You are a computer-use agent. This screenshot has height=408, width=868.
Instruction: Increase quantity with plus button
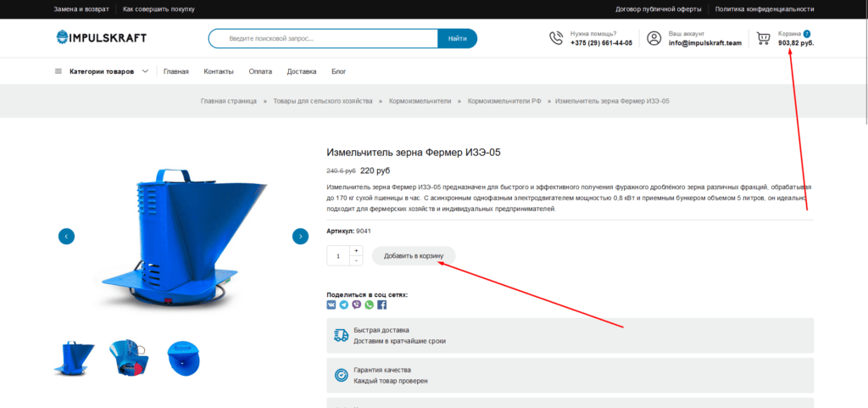point(356,251)
